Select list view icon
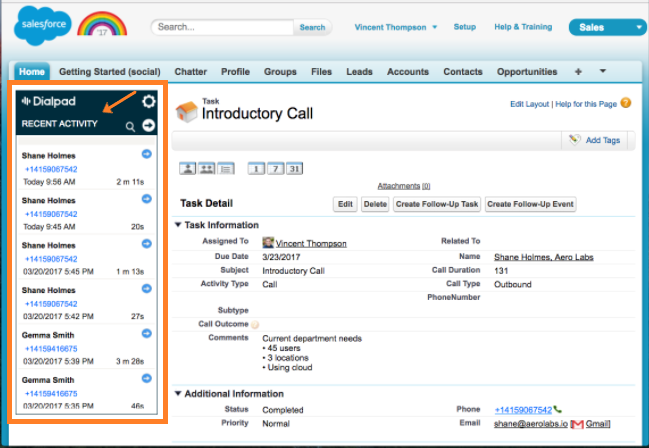 pos(226,169)
